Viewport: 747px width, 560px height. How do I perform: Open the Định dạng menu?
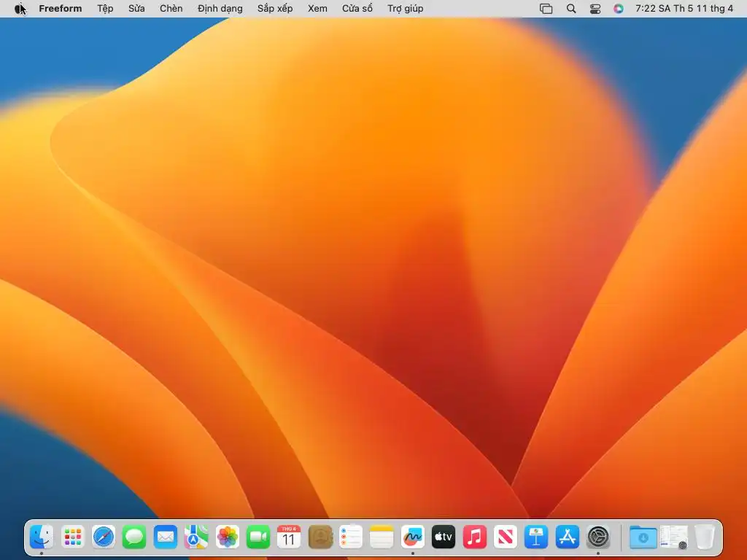[220, 9]
